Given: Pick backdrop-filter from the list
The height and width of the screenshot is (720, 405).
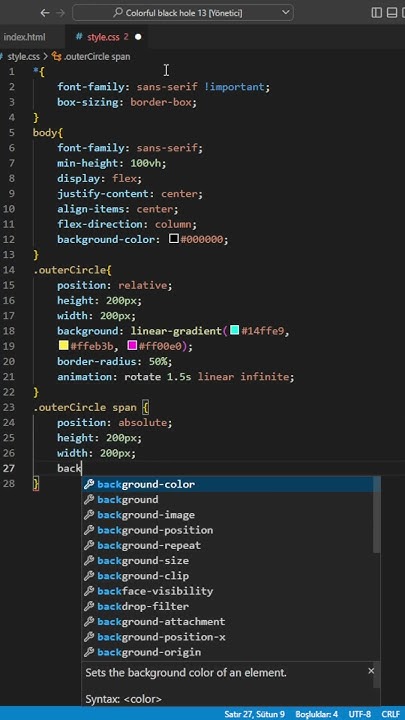Looking at the screenshot, I should pyautogui.click(x=228, y=607).
